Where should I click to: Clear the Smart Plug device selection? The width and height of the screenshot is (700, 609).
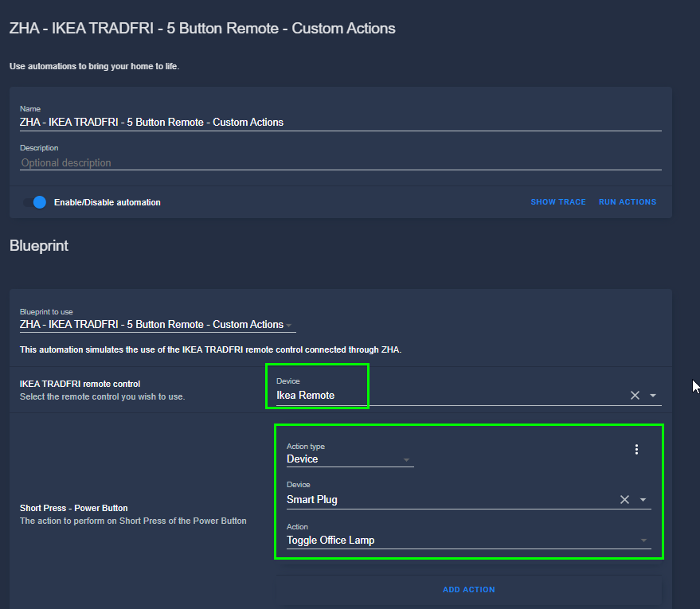624,500
